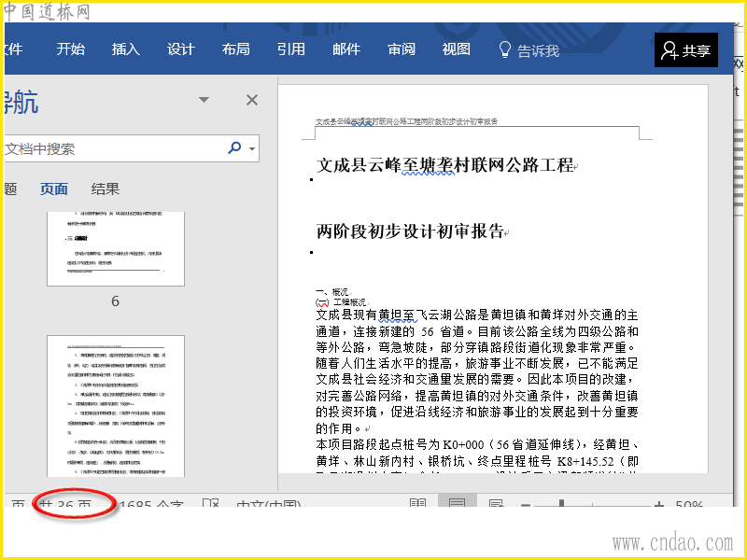The height and width of the screenshot is (560, 747).
Task: Click the 告诉我 search text
Action: (539, 50)
